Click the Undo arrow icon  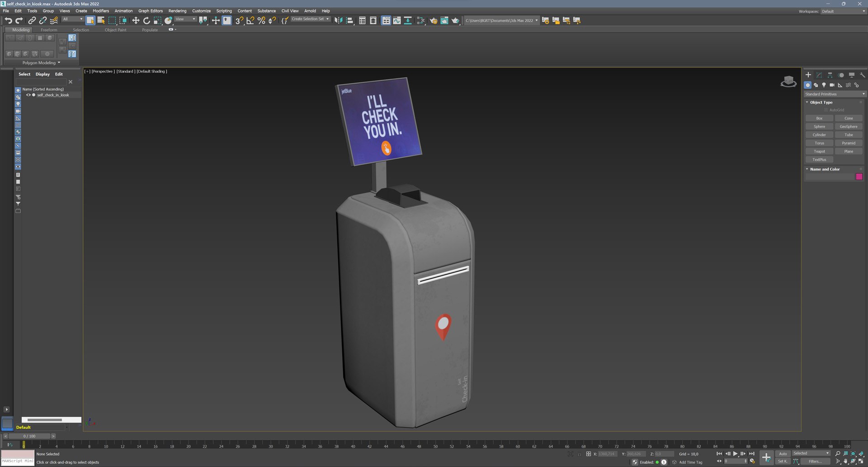8,20
